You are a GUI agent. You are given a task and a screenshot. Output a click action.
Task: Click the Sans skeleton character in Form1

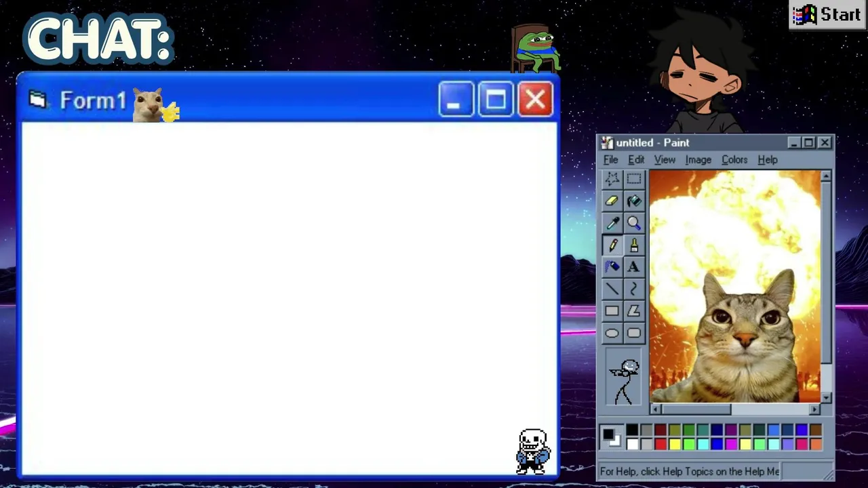tap(533, 451)
